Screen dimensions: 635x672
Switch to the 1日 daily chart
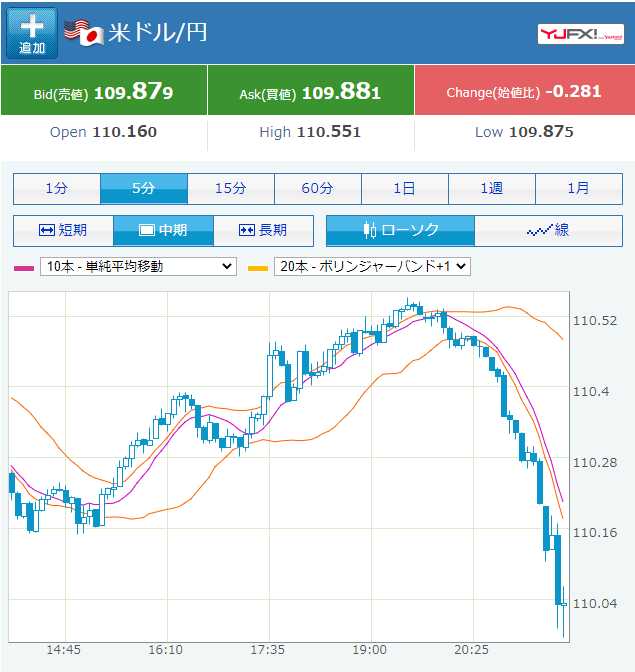[x=405, y=189]
